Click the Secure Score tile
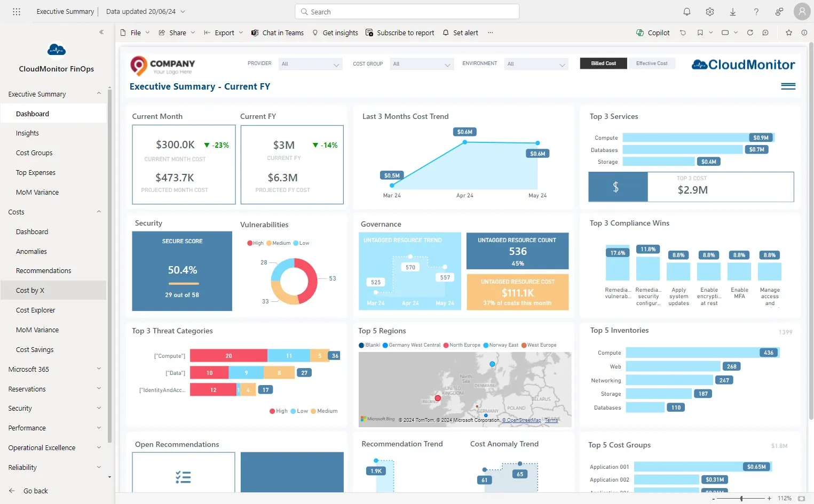 point(182,271)
